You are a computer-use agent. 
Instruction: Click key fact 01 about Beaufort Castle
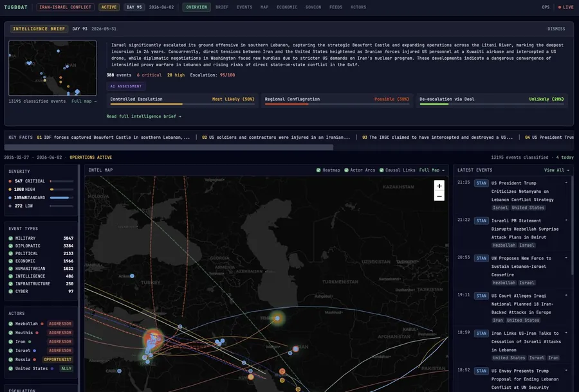tap(113, 138)
